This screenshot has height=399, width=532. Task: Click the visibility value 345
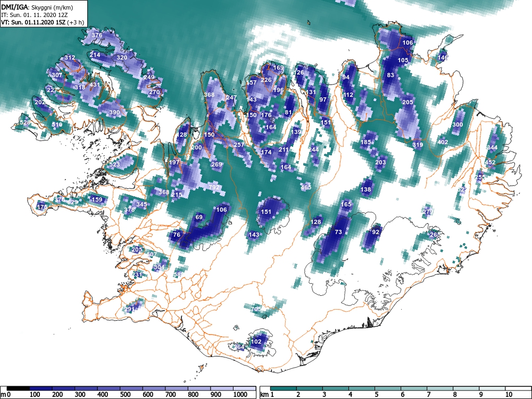(x=142, y=204)
